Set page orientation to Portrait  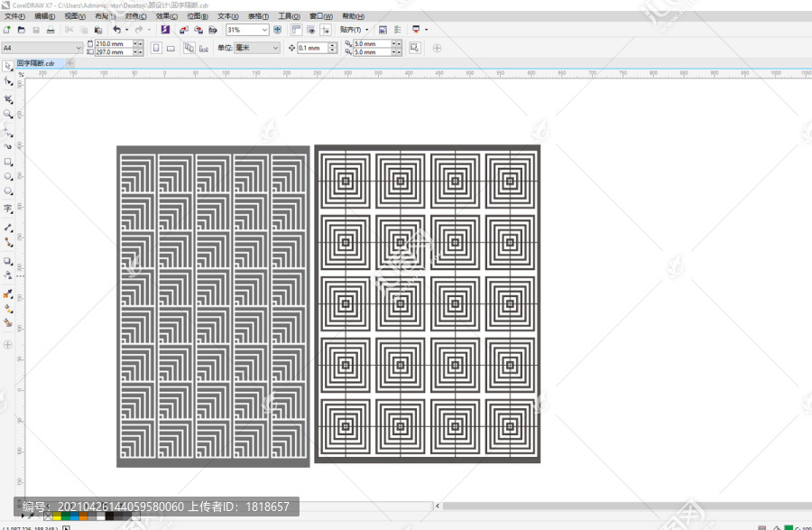[x=156, y=48]
